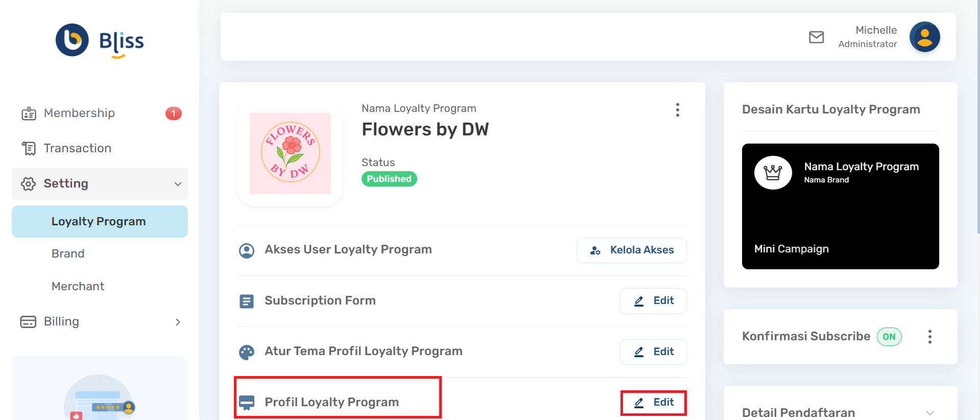Toggle the Konfirmasi Subscribe ON switch
The width and height of the screenshot is (980, 420).
[889, 337]
